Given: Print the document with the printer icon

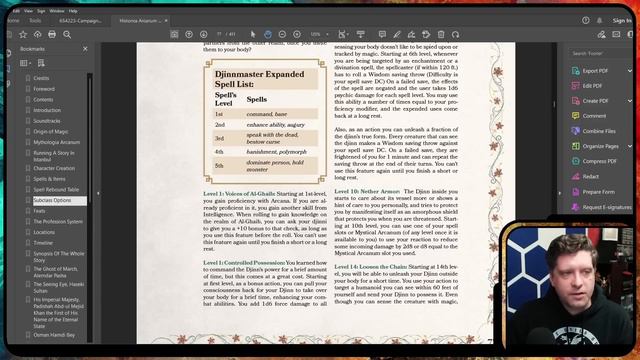Looking at the screenshot, I should [52, 35].
